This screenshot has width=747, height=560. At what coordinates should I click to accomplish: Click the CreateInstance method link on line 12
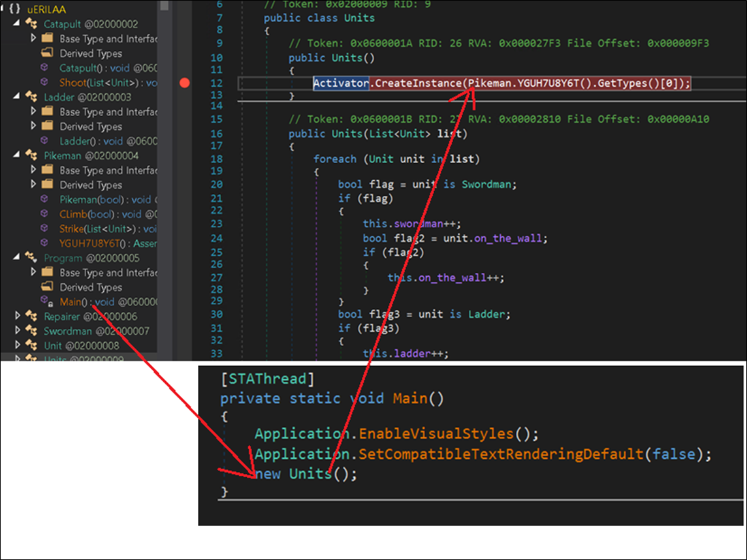(417, 83)
